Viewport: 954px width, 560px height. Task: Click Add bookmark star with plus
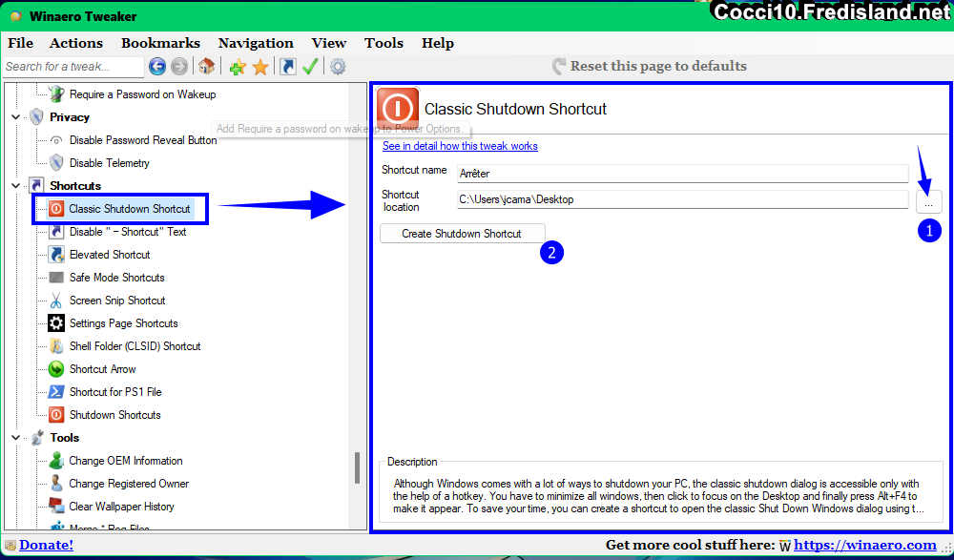click(x=238, y=67)
